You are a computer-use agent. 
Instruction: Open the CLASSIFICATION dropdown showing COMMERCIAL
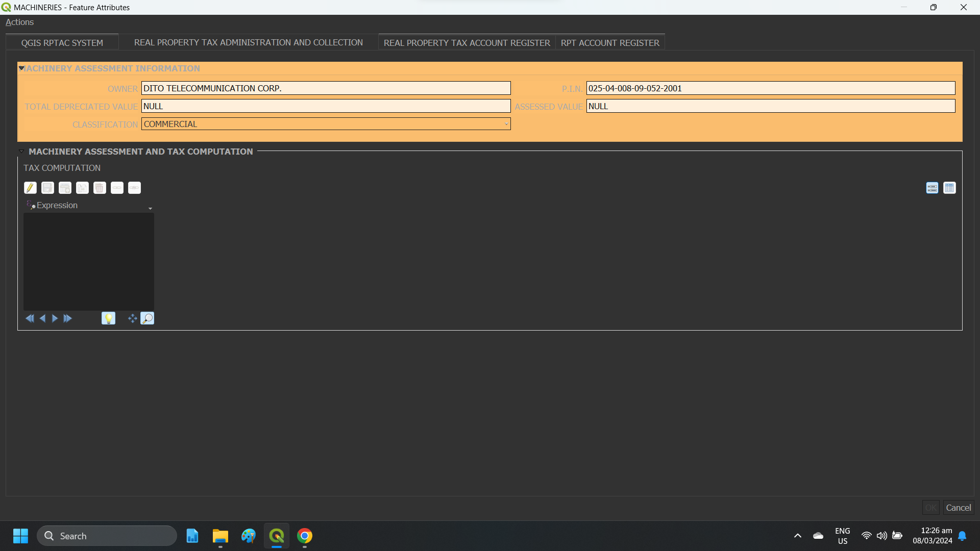click(505, 124)
